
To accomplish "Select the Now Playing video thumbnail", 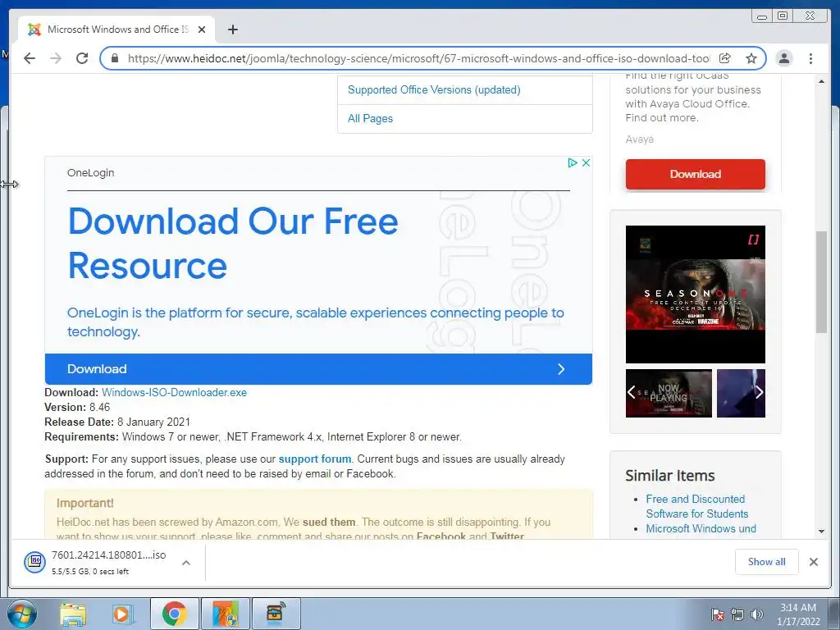I will coord(669,393).
